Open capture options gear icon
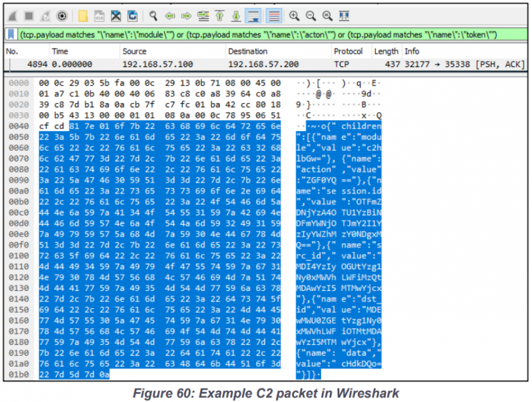The width and height of the screenshot is (532, 402). [62, 16]
